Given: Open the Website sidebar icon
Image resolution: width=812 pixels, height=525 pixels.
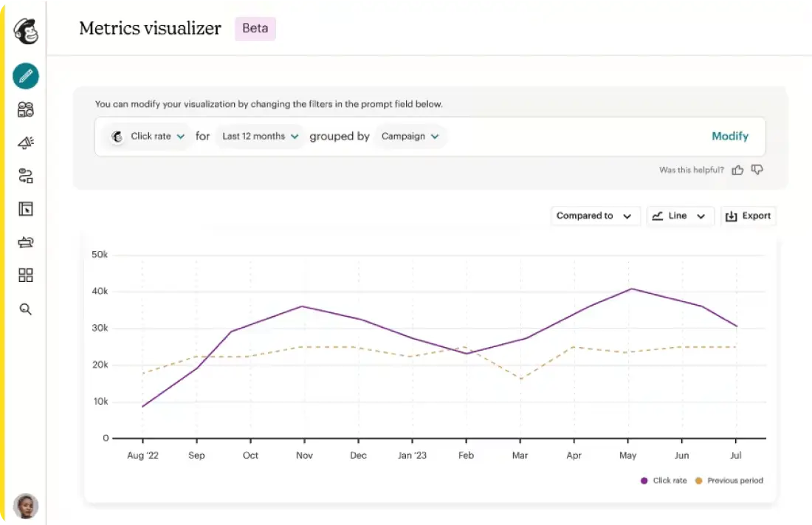Looking at the screenshot, I should tap(26, 209).
